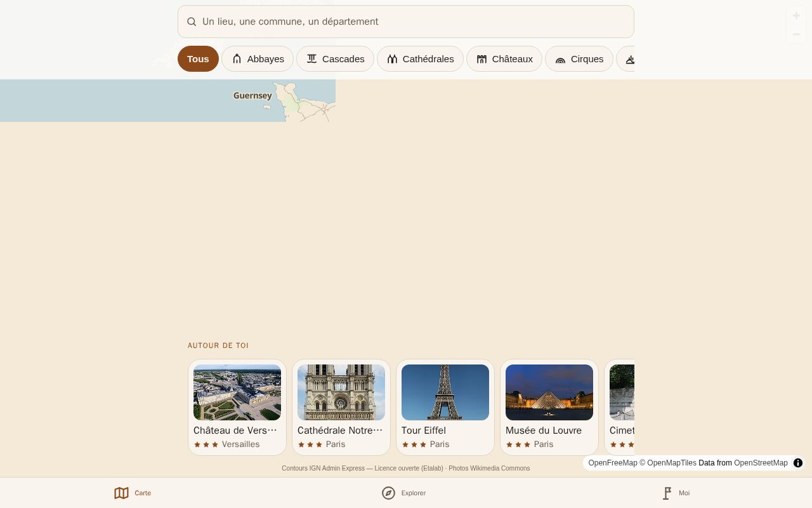812x508 pixels.
Task: Open the OpenFreeMap attribution link
Action: coord(613,463)
